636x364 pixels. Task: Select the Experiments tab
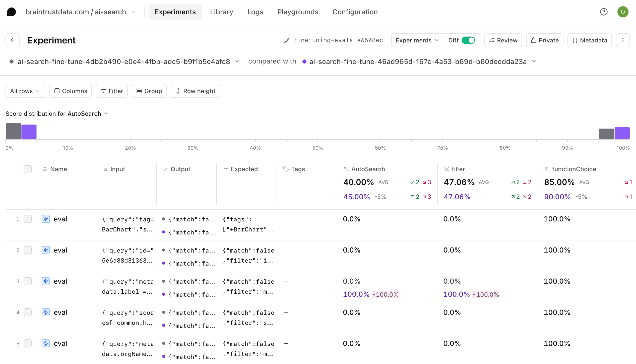pos(175,12)
